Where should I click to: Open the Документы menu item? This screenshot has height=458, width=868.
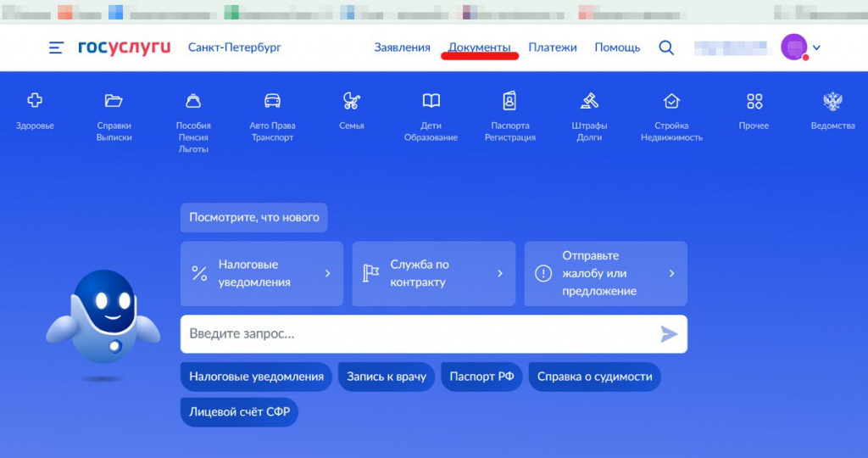coord(480,47)
